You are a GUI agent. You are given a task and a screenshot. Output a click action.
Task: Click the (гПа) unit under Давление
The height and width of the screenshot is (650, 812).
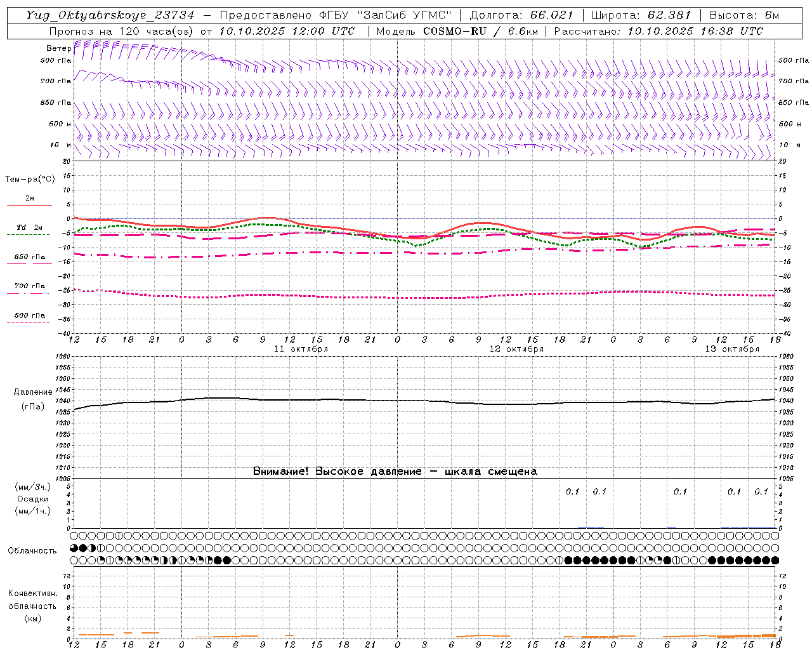point(33,406)
